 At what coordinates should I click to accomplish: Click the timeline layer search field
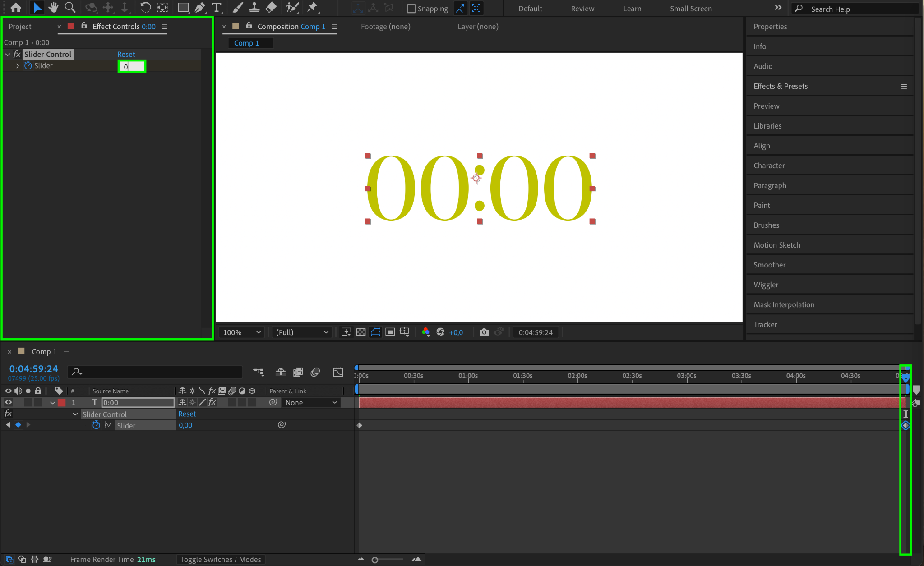(x=155, y=372)
